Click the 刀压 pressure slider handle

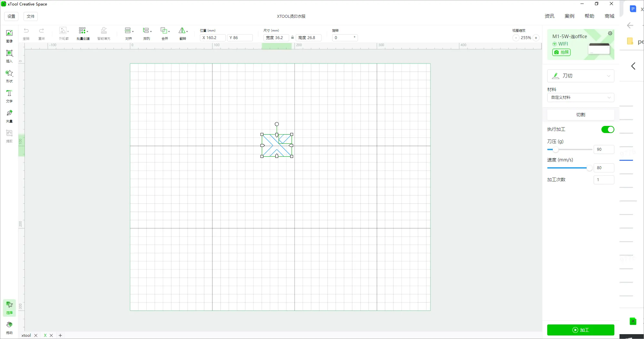555,149
